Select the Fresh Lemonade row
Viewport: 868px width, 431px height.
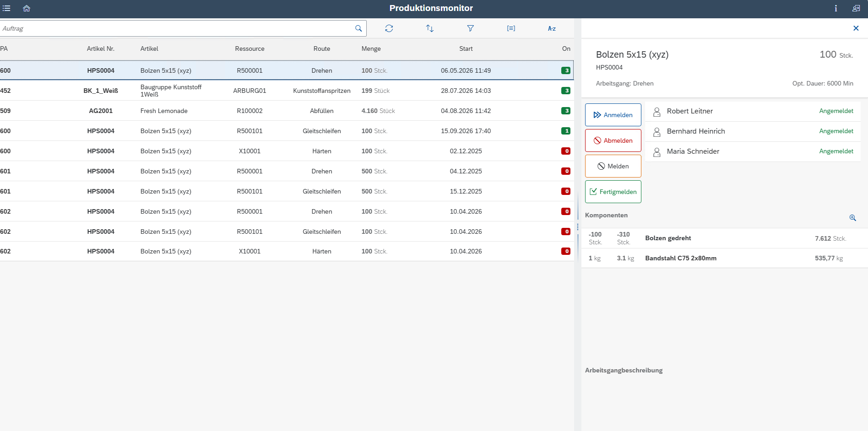click(287, 111)
